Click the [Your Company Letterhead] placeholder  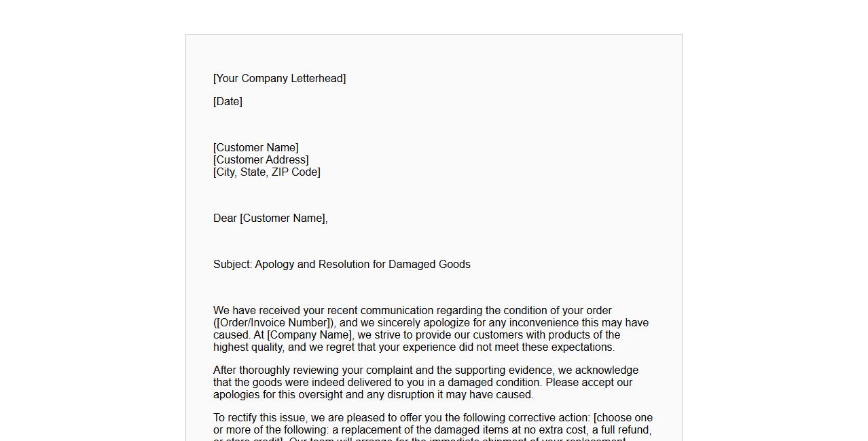[279, 79]
